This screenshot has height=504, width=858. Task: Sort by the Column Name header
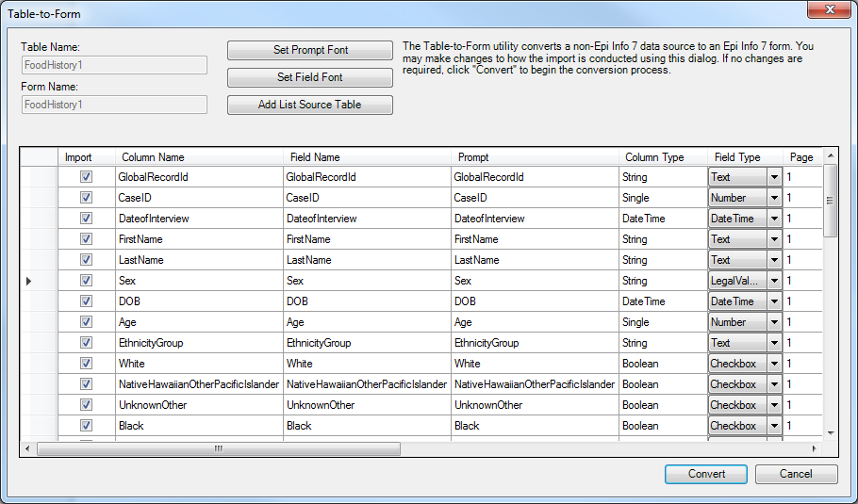[199, 157]
